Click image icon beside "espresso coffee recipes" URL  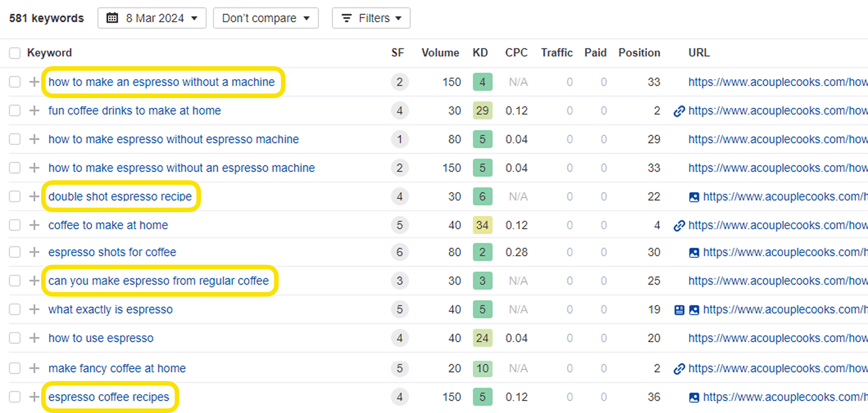(x=694, y=396)
